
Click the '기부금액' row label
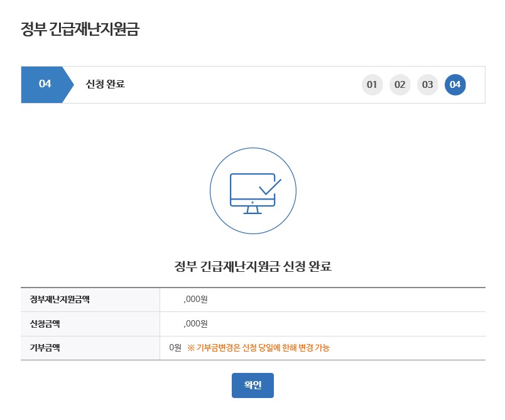(45, 348)
